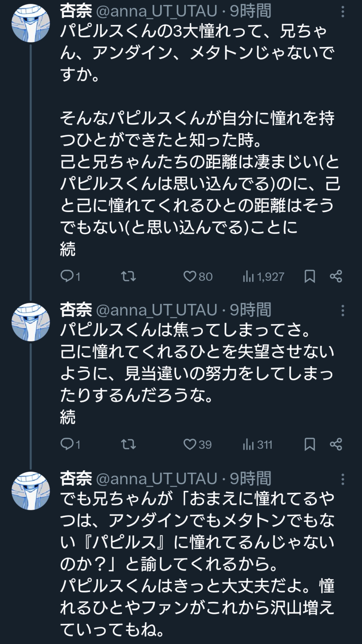This screenshot has width=362, height=644.
Task: Open the first tweet's profile avatar
Action: tap(31, 23)
